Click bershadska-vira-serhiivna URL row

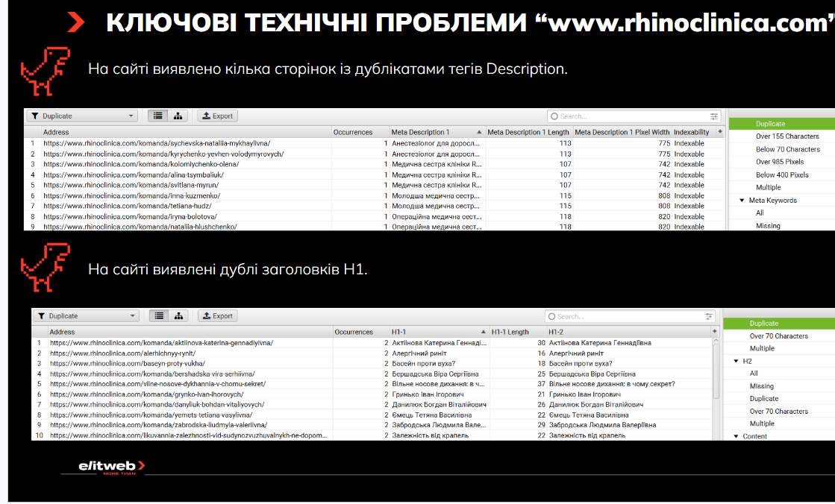(x=152, y=374)
